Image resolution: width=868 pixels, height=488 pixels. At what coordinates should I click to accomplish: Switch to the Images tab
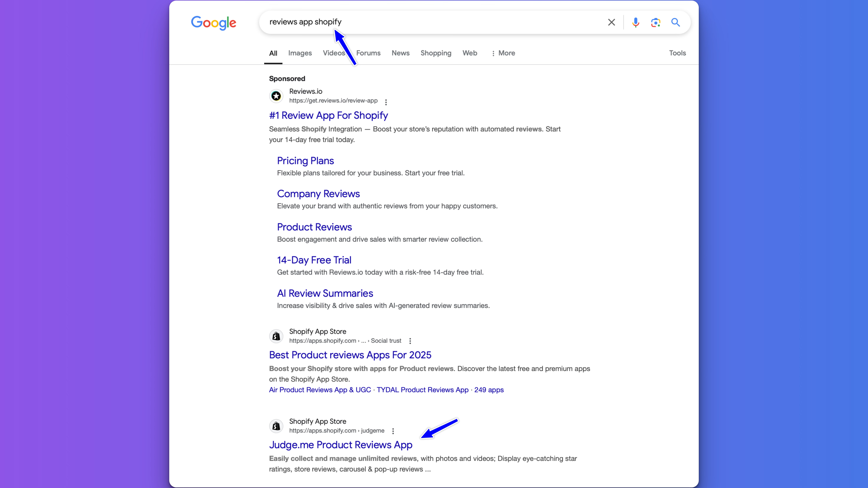(x=300, y=53)
